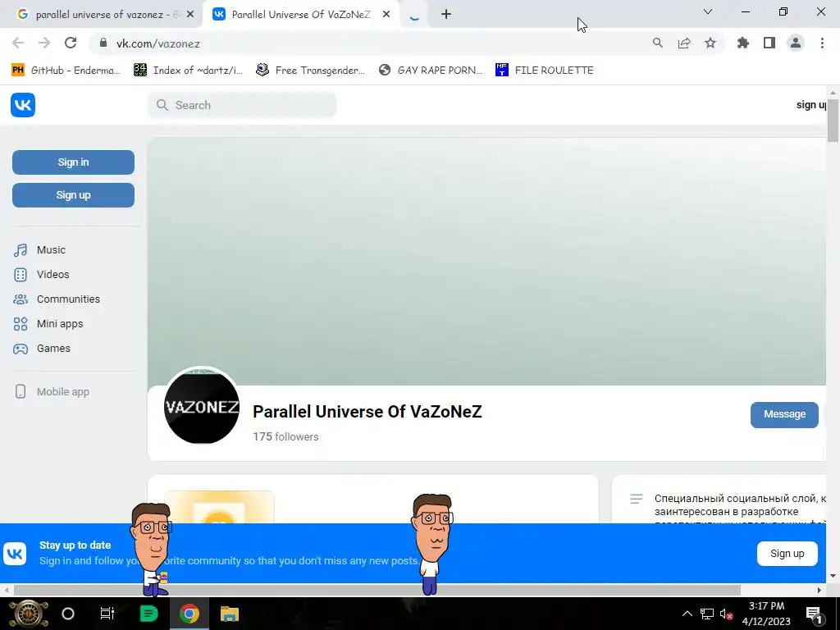The height and width of the screenshot is (630, 840).
Task: Open the Mobile app link
Action: [x=62, y=391]
